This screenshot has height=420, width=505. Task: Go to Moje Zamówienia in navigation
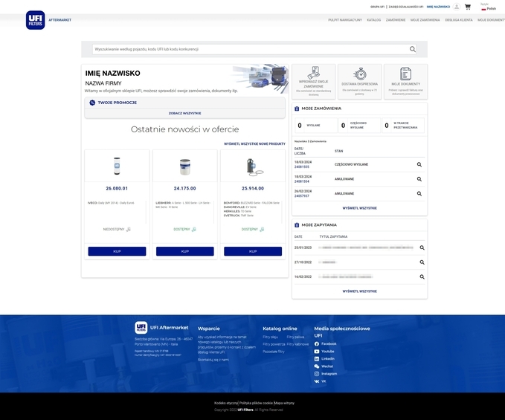pos(425,20)
